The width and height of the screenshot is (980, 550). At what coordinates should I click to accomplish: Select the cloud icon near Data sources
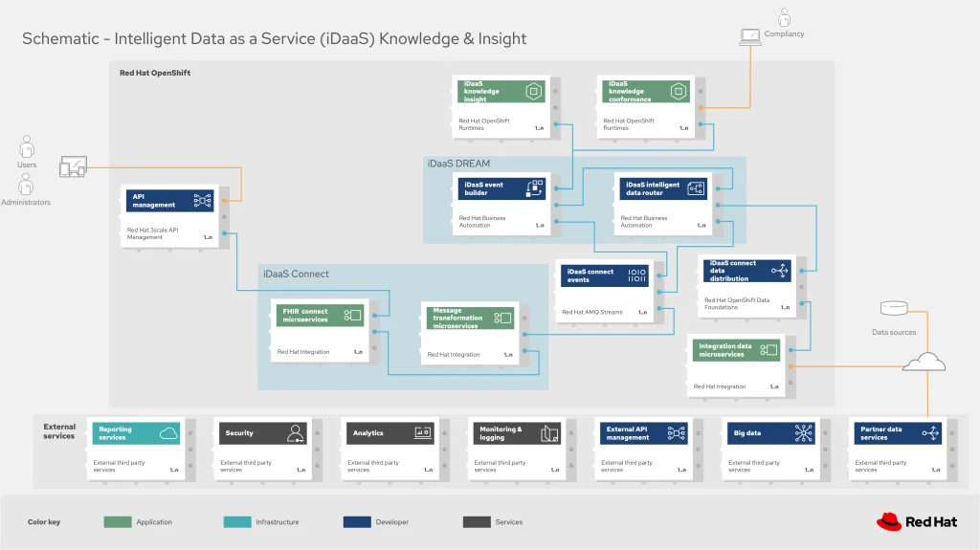point(924,362)
